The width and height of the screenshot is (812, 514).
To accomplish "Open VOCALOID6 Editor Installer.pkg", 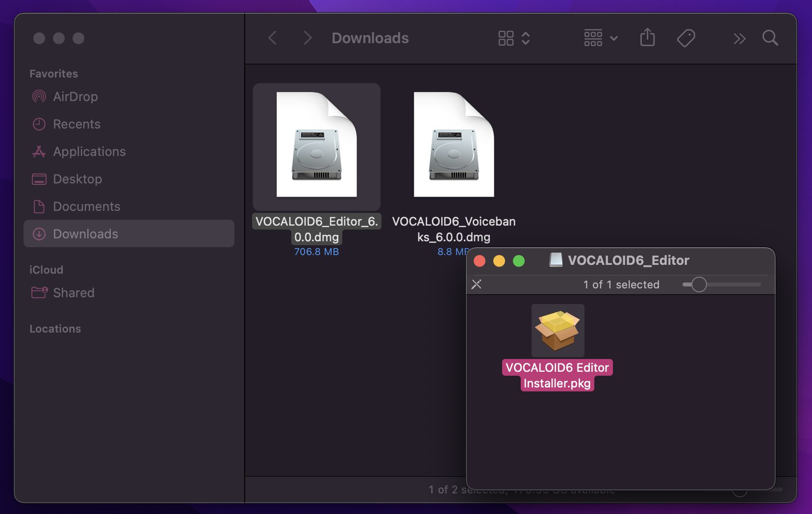I will (558, 331).
